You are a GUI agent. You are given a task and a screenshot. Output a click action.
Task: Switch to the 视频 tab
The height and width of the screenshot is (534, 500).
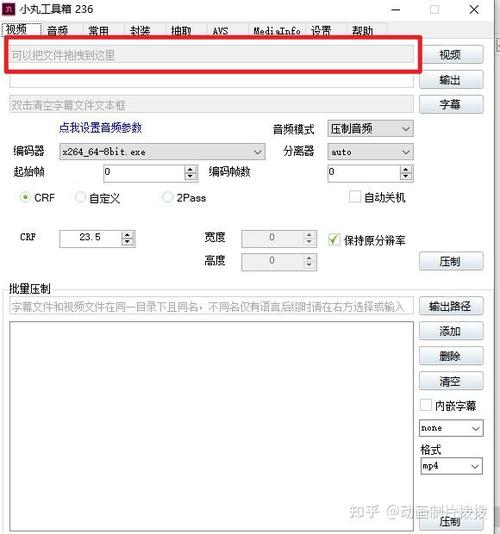click(x=21, y=30)
